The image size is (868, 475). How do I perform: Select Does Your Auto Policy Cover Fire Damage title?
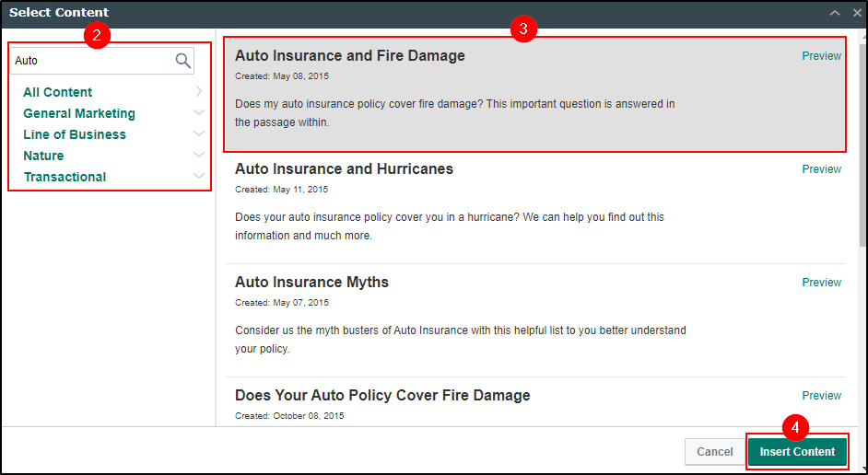coord(382,395)
